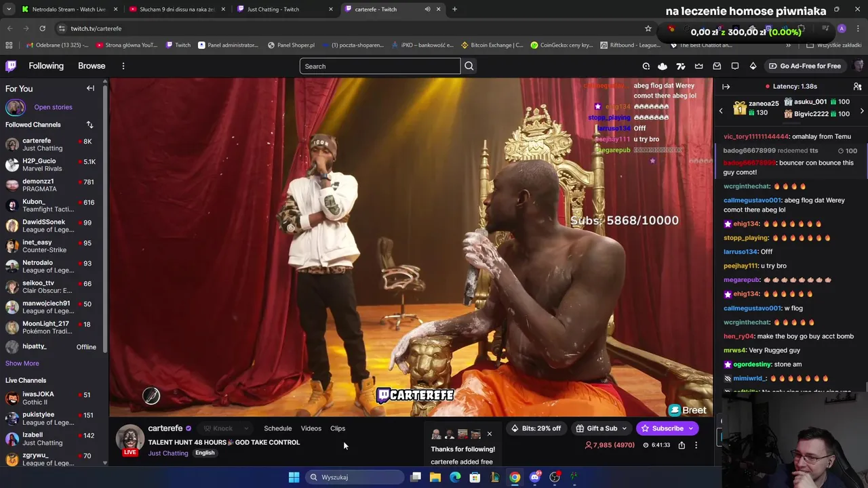The height and width of the screenshot is (488, 868).
Task: Reload the page in Chrome
Action: pyautogui.click(x=42, y=28)
